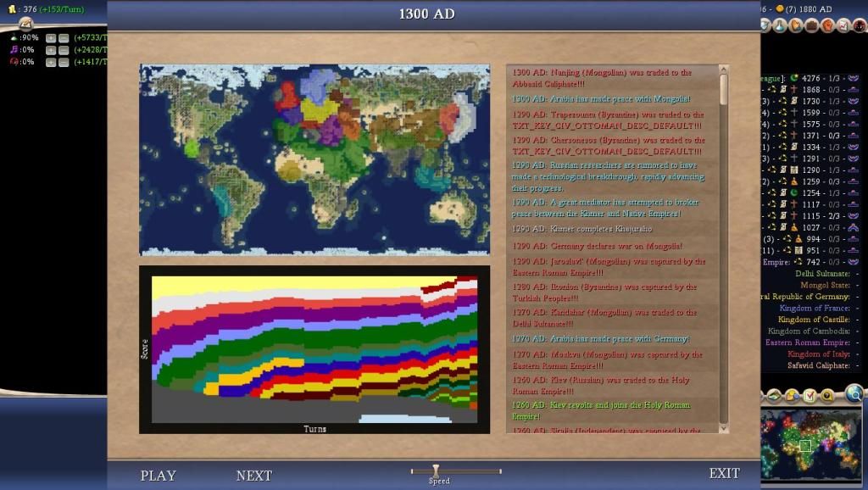This screenshot has width=868, height=490.
Task: Click the score row showing 4276
Action: [811, 78]
